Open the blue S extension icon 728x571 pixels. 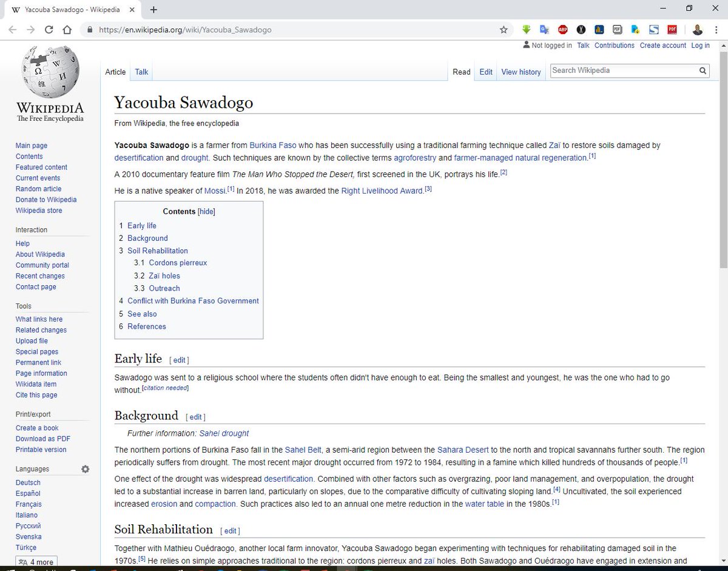(653, 29)
